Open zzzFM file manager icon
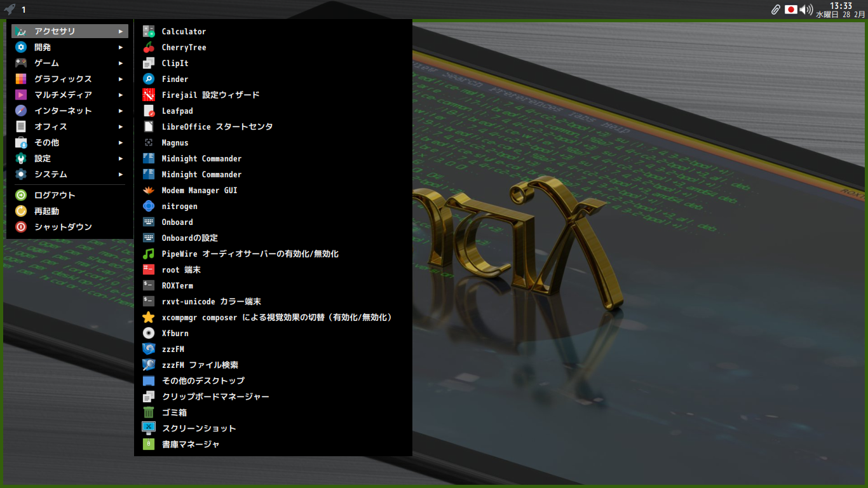 coord(149,349)
